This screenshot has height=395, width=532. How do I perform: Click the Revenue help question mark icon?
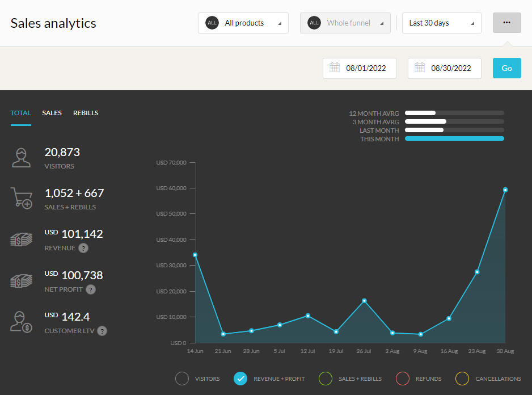pyautogui.click(x=83, y=248)
